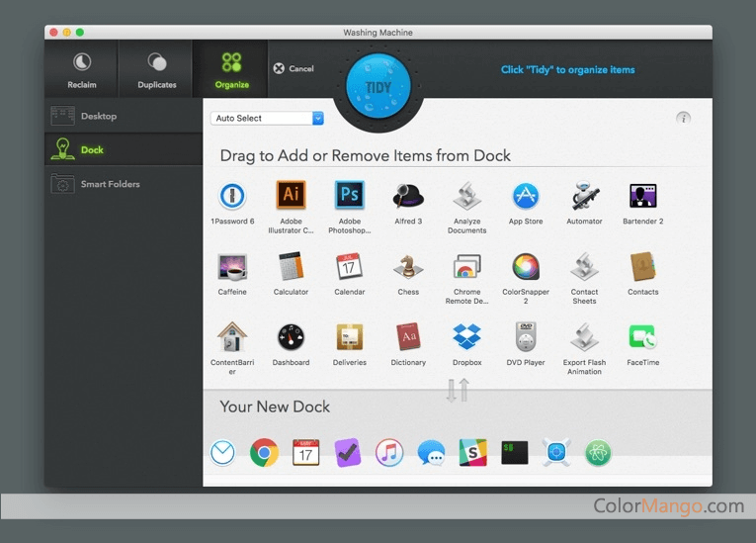Click the FaceTime app icon
This screenshot has width=756, height=543.
tap(642, 337)
